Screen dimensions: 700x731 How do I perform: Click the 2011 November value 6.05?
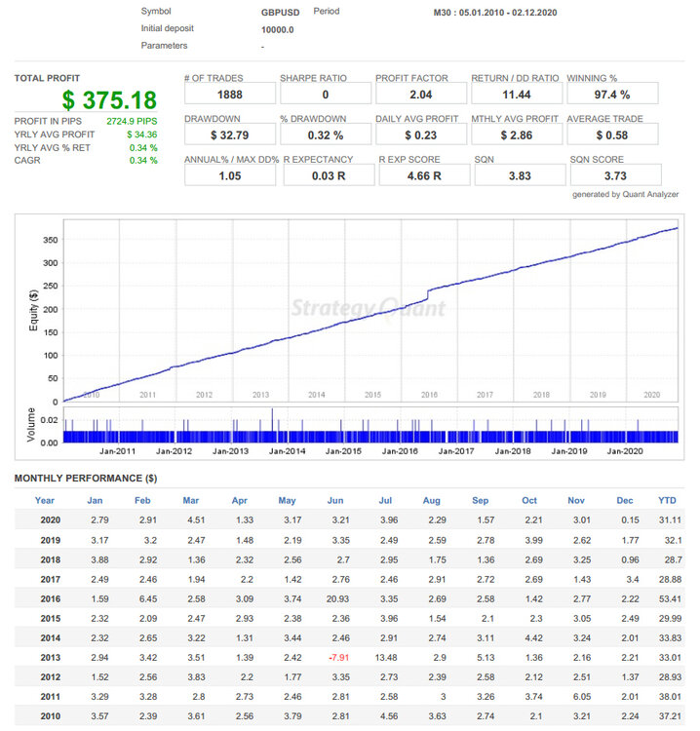pyautogui.click(x=582, y=697)
